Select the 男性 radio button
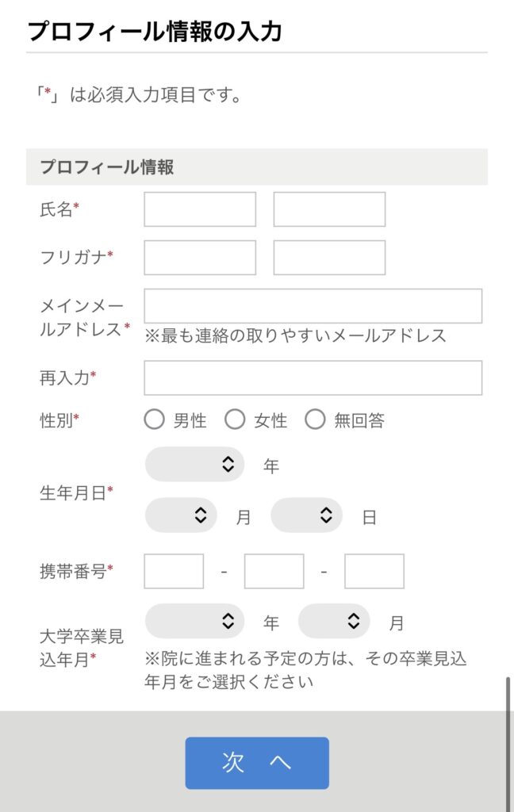 154,420
